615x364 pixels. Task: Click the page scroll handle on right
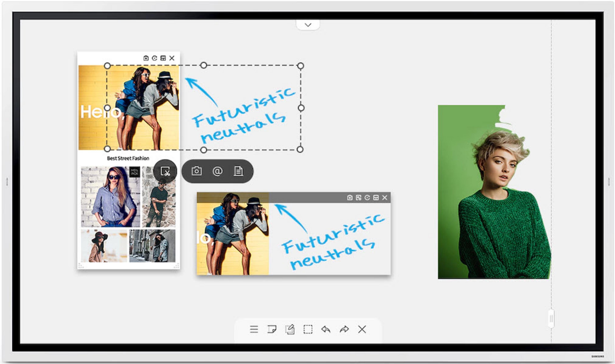(551, 319)
